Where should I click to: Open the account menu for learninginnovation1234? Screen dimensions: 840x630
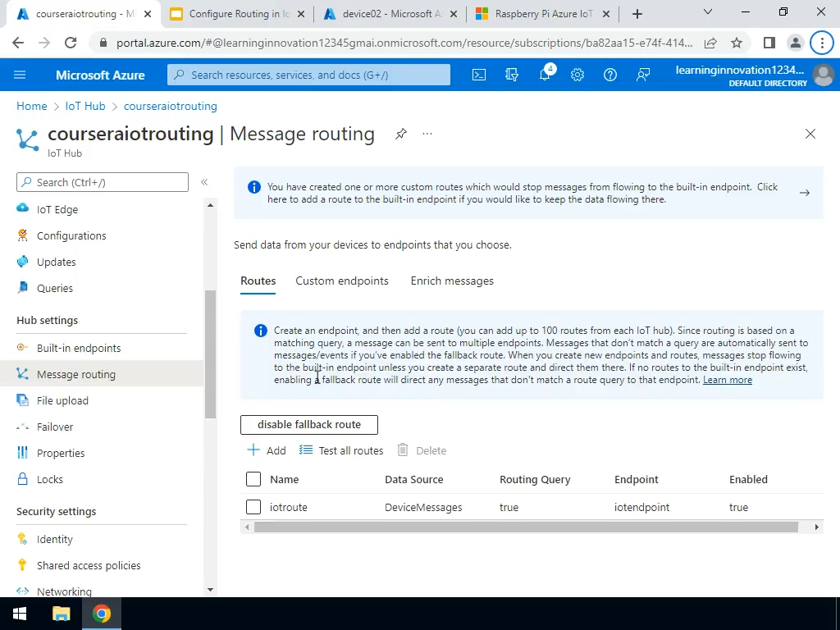point(756,75)
